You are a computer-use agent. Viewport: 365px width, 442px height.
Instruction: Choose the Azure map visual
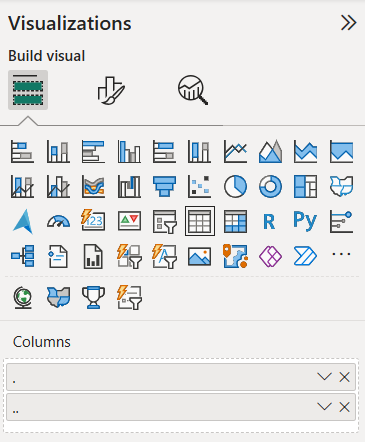(x=22, y=221)
